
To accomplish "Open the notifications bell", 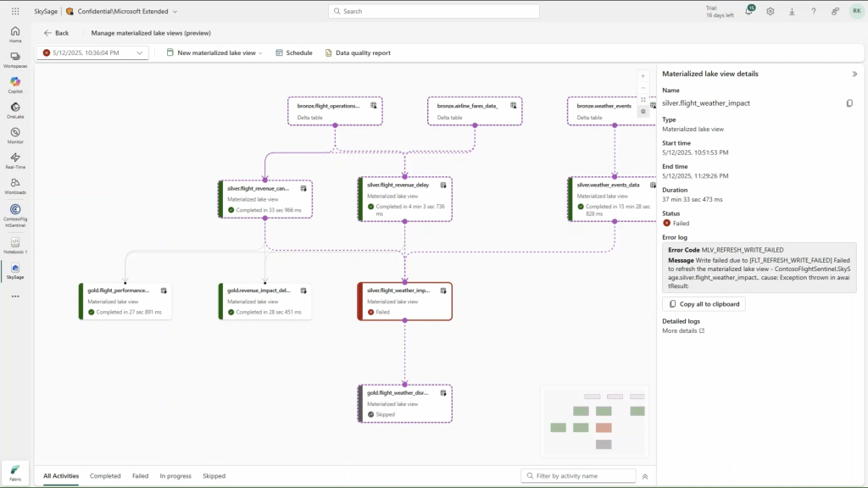I will [x=748, y=11].
